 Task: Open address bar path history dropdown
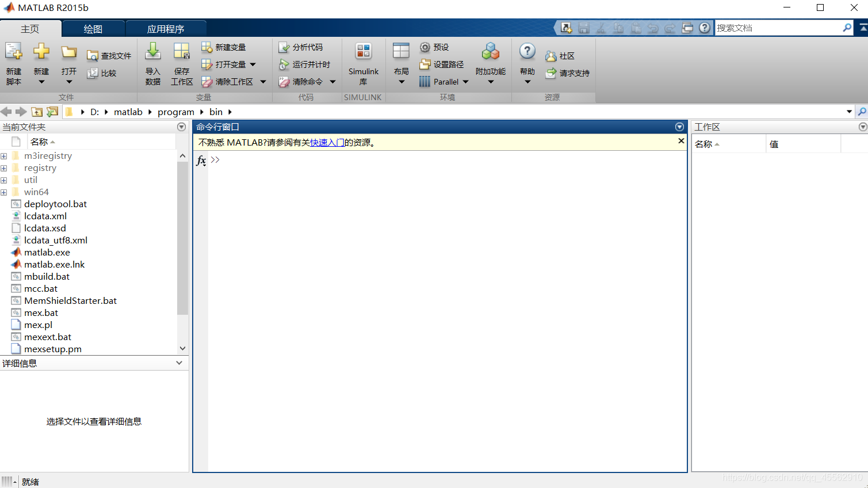point(849,112)
